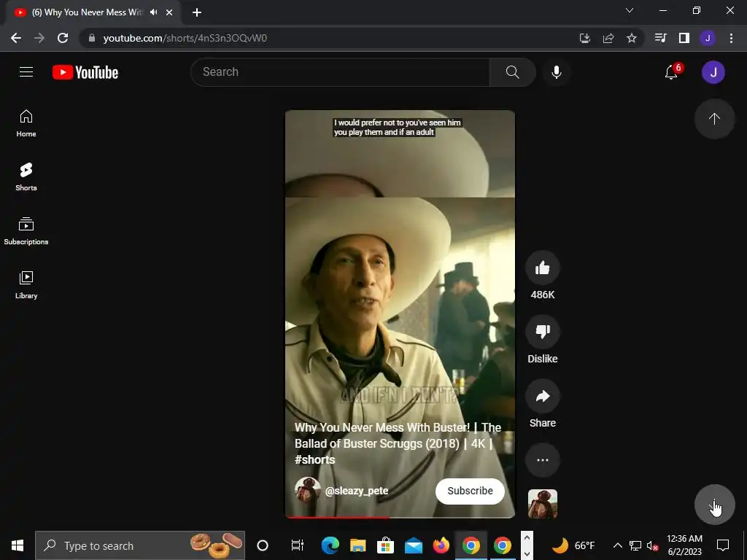Toggle Chrome side panel
The height and width of the screenshot is (560, 747).
click(x=684, y=38)
